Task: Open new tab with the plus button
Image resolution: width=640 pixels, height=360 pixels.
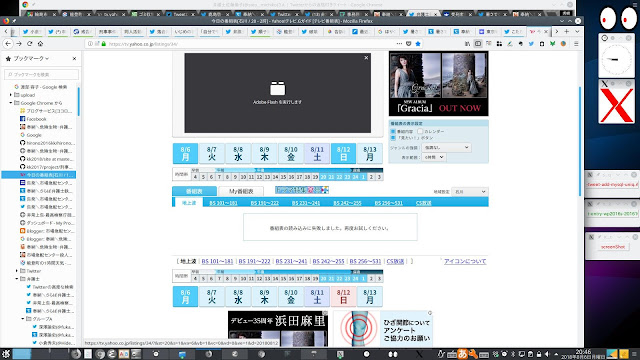Action: pyautogui.click(x=567, y=31)
